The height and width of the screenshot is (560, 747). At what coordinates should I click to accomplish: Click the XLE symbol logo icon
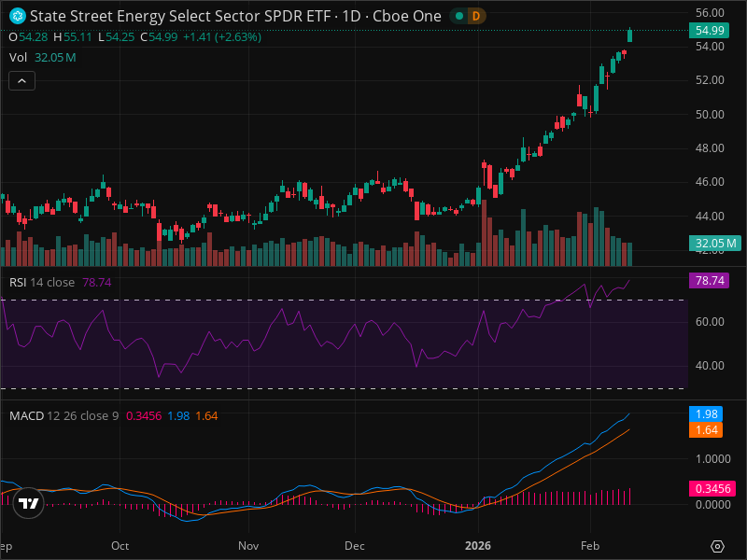click(x=18, y=16)
